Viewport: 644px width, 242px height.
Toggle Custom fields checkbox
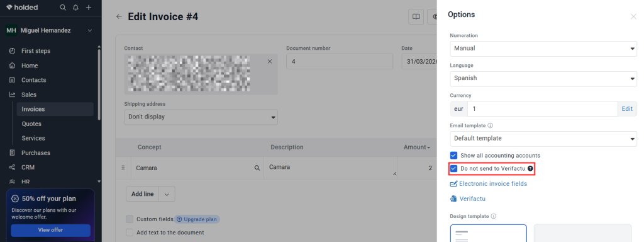[130, 219]
